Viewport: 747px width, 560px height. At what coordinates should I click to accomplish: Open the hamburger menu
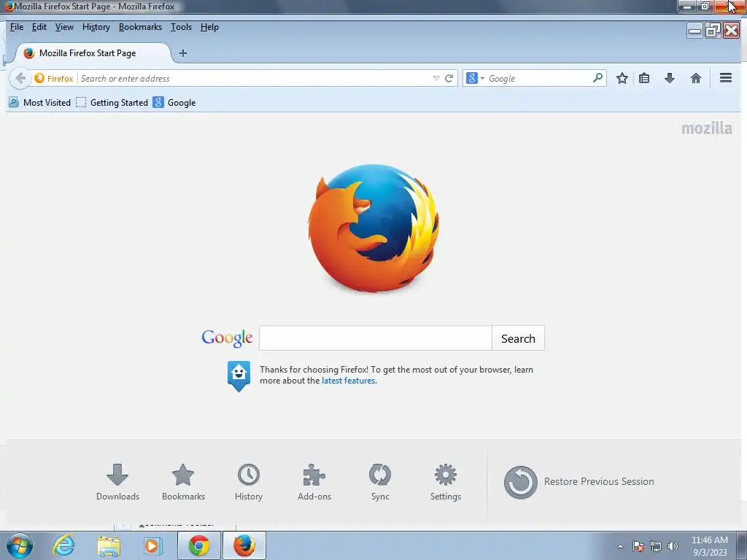click(726, 78)
